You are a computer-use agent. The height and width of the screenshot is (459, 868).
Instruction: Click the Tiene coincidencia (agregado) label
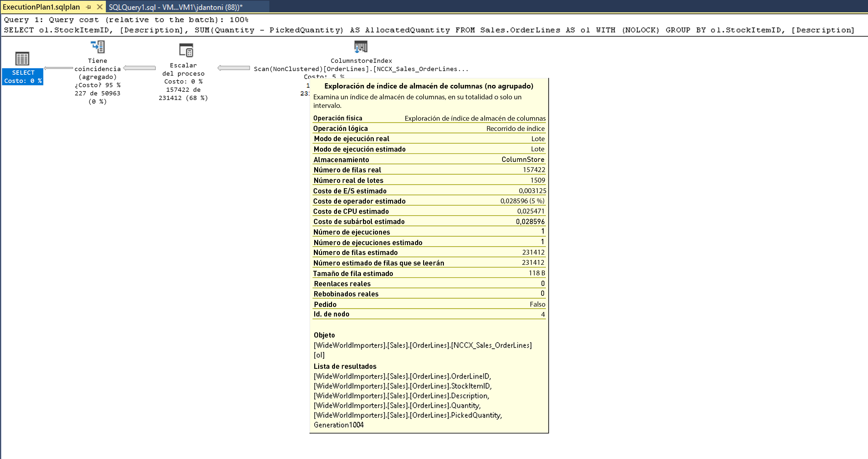click(97, 69)
